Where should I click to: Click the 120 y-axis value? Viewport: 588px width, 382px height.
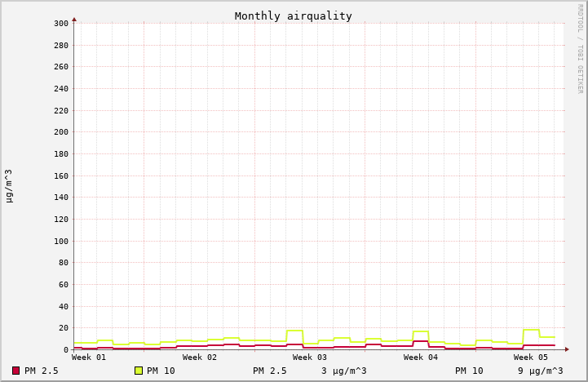coord(61,219)
